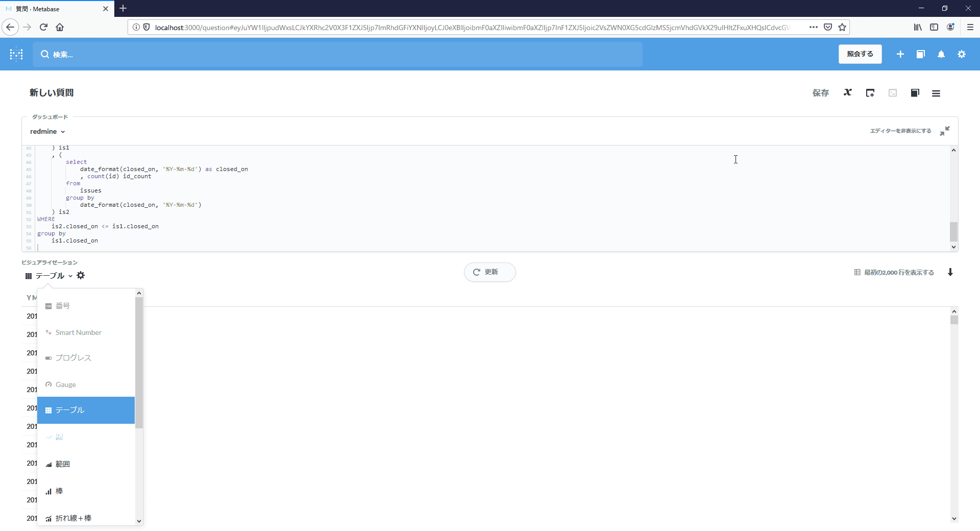This screenshot has width=980, height=531.
Task: Click the site information icon
Action: [136, 27]
